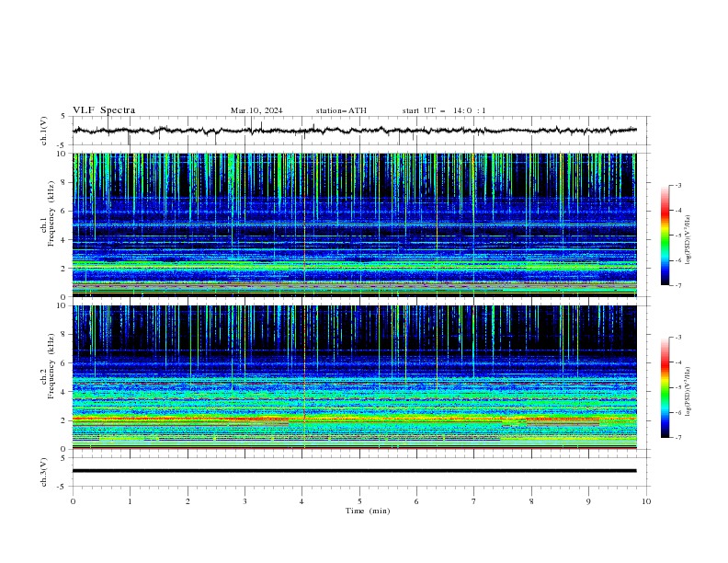
Task: Click the upper color bar's log(PSD) label
Action: (688, 240)
